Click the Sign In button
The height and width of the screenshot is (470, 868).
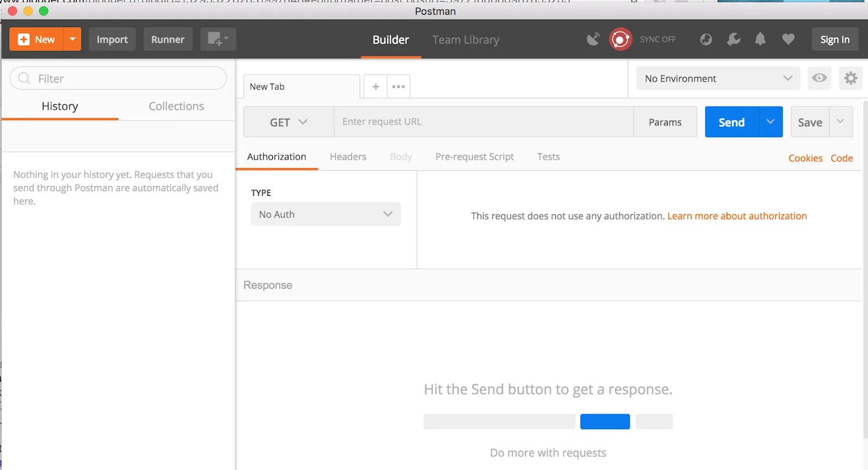pyautogui.click(x=835, y=39)
